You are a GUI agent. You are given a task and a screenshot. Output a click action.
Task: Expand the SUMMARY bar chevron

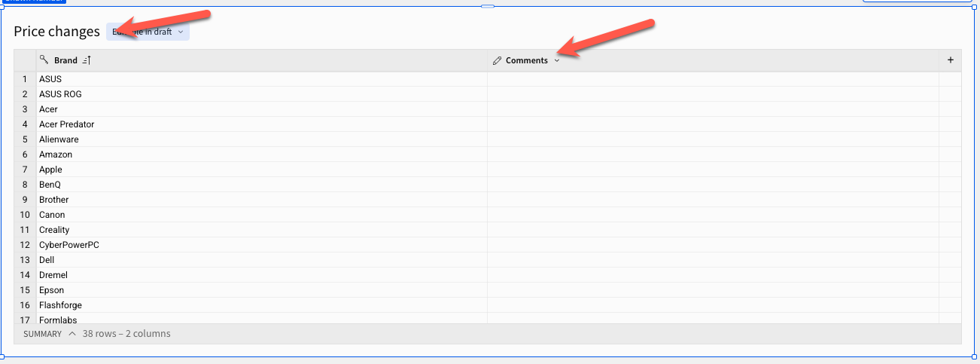pyautogui.click(x=72, y=333)
